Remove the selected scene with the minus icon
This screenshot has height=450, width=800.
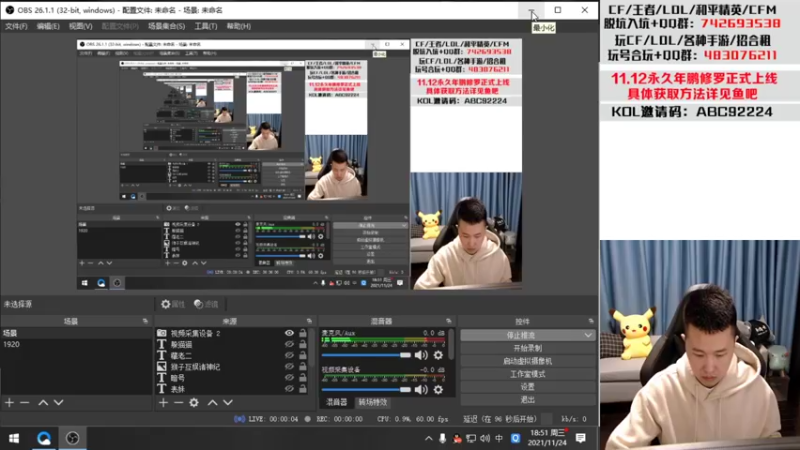24,403
